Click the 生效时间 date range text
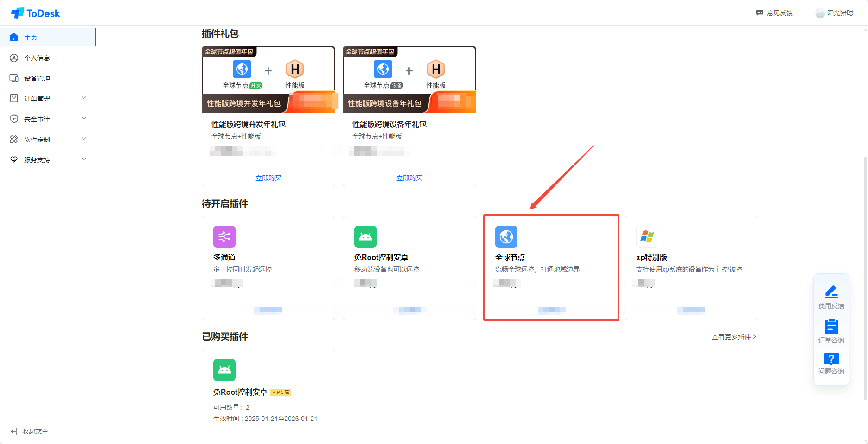The image size is (868, 444). pos(265,419)
